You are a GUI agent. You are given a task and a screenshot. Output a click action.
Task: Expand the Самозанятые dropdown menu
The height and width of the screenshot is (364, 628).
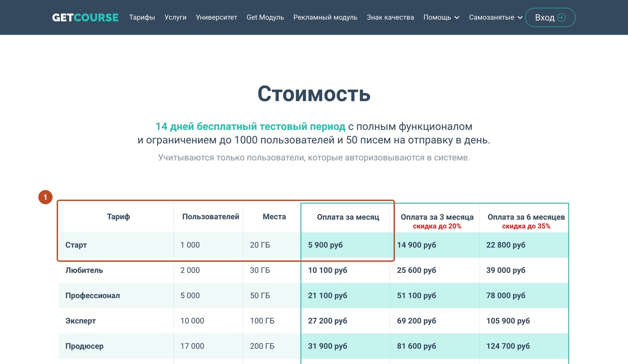tap(496, 17)
